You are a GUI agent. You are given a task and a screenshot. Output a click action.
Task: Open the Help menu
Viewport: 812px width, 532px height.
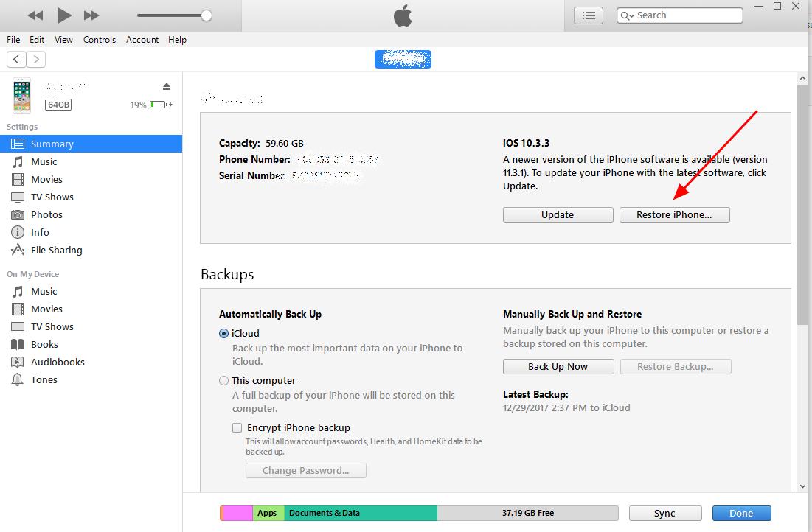[x=177, y=39]
